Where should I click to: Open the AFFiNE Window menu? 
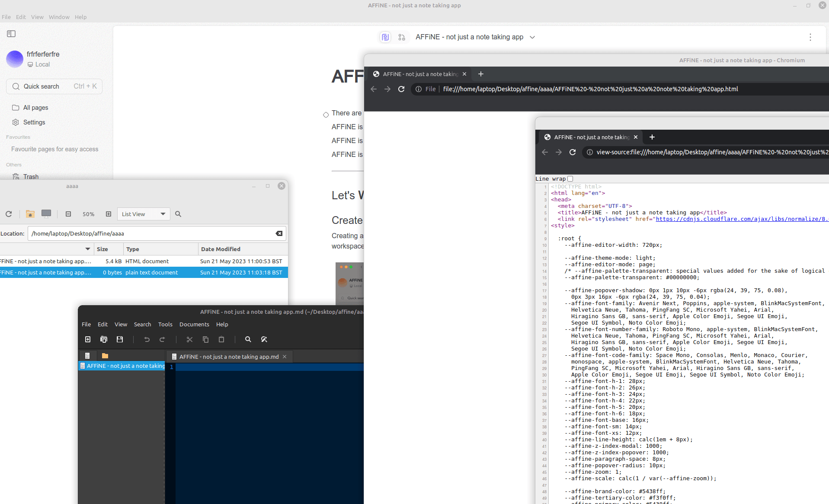[59, 17]
